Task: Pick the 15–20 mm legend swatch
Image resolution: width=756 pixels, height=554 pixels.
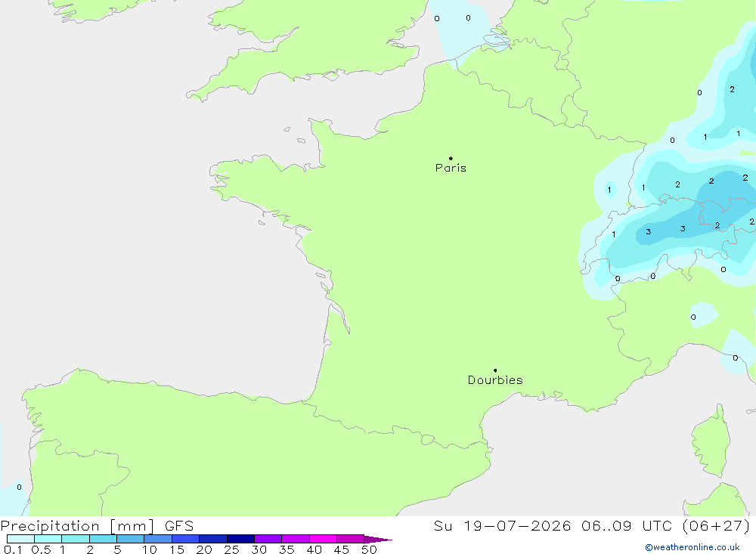Action: (186, 539)
